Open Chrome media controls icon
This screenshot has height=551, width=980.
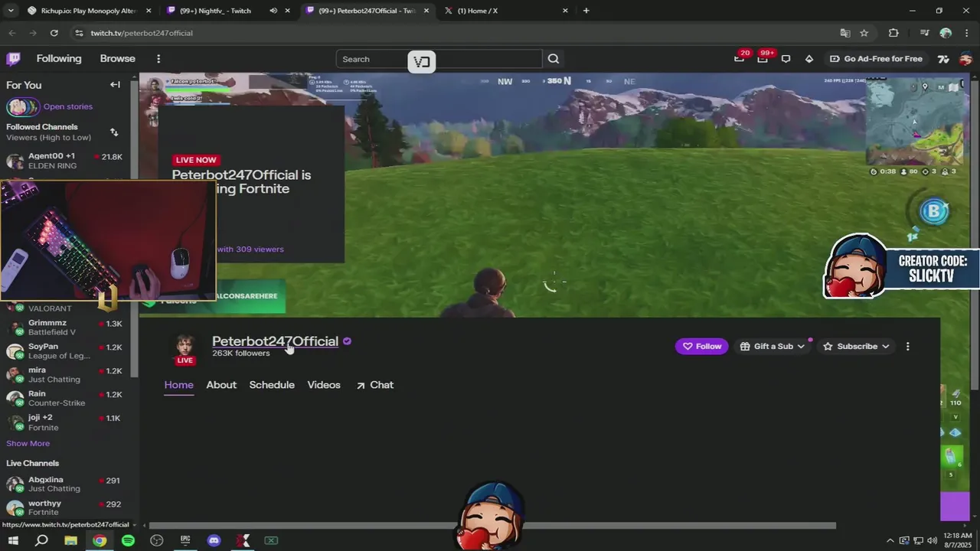pyautogui.click(x=925, y=33)
